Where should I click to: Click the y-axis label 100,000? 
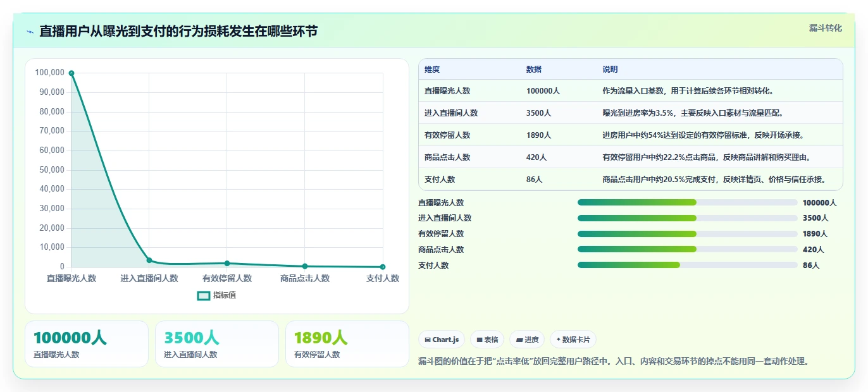coord(50,73)
